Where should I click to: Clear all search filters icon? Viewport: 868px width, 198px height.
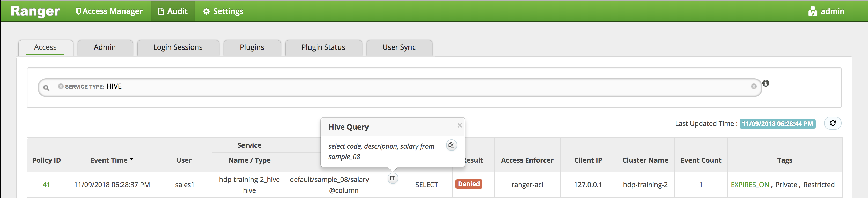coord(754,86)
